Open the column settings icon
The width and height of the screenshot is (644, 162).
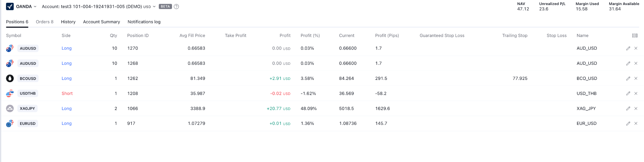coord(635,36)
